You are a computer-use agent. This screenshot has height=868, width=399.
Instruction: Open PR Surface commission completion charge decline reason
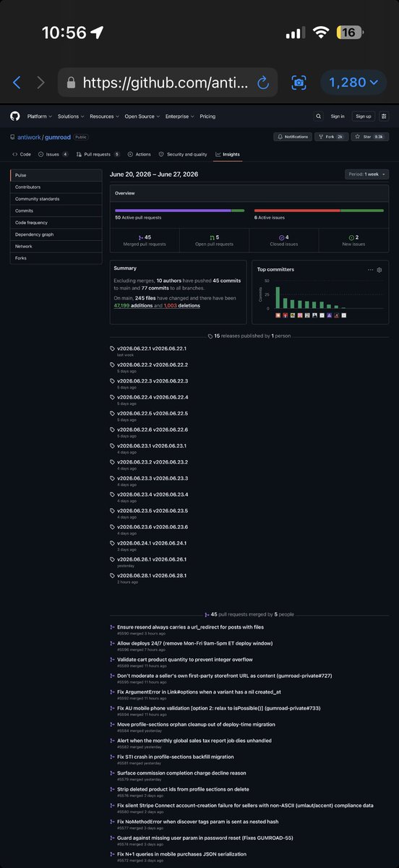point(181,773)
